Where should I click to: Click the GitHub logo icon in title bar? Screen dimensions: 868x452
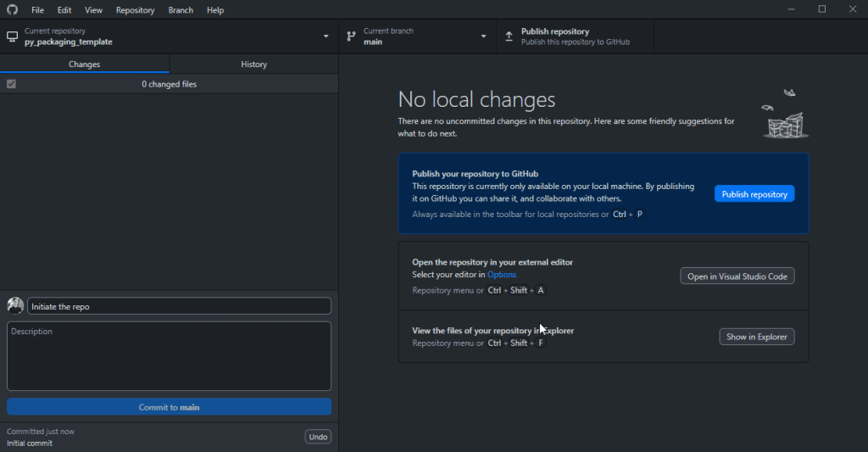pyautogui.click(x=12, y=10)
